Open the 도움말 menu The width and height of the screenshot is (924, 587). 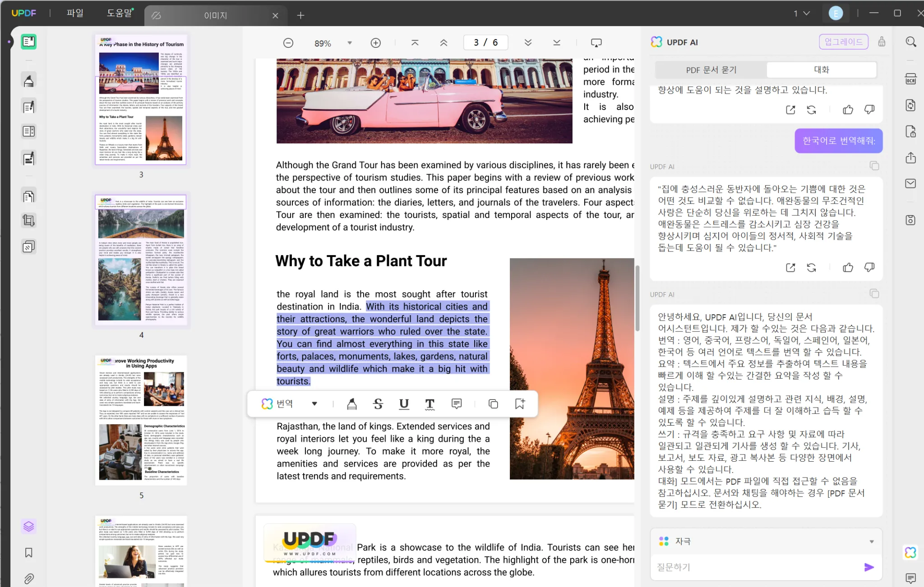point(120,13)
